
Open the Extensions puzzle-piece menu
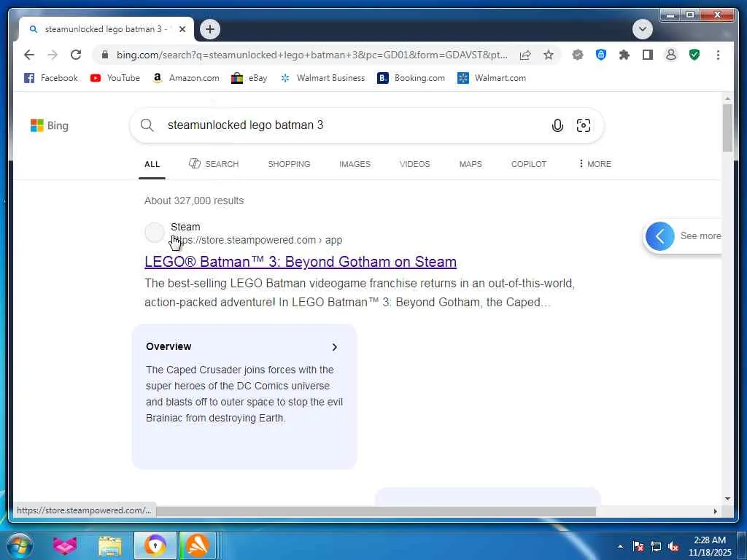624,55
